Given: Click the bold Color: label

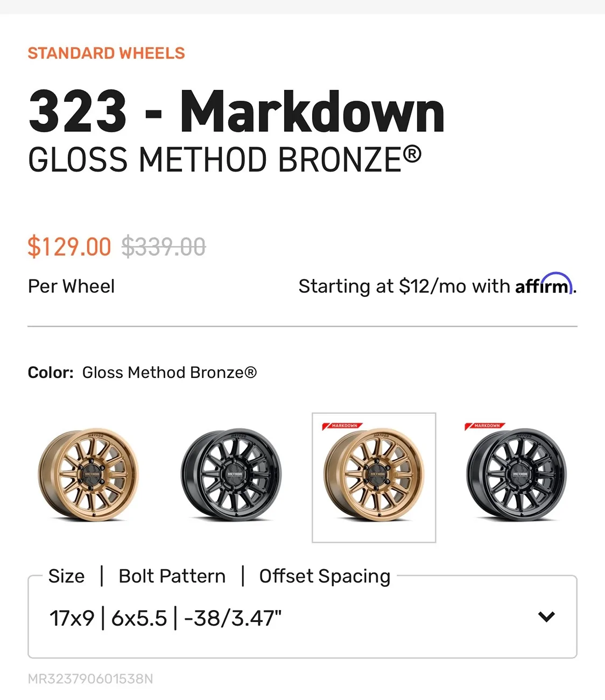Looking at the screenshot, I should (51, 373).
